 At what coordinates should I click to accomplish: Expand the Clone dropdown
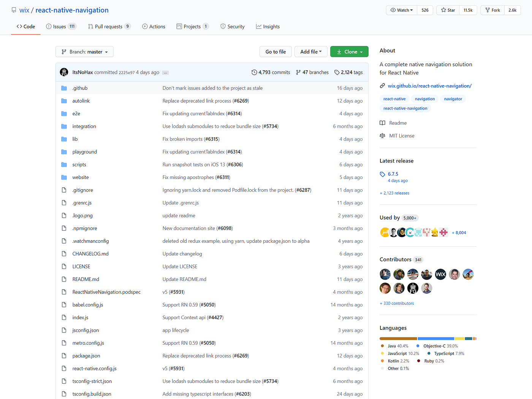[x=349, y=51]
